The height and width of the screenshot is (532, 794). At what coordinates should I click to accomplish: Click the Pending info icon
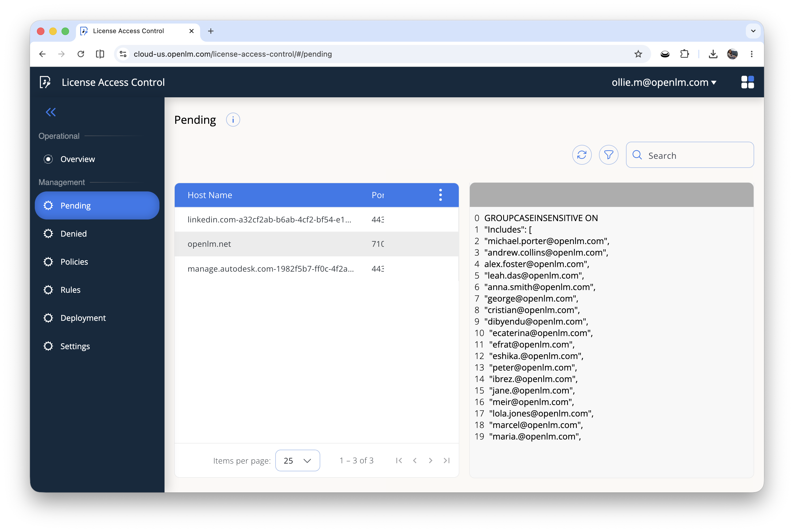coord(233,120)
